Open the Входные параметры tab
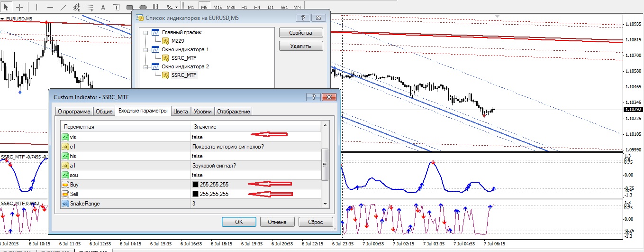This screenshot has height=252, width=644. (x=143, y=111)
